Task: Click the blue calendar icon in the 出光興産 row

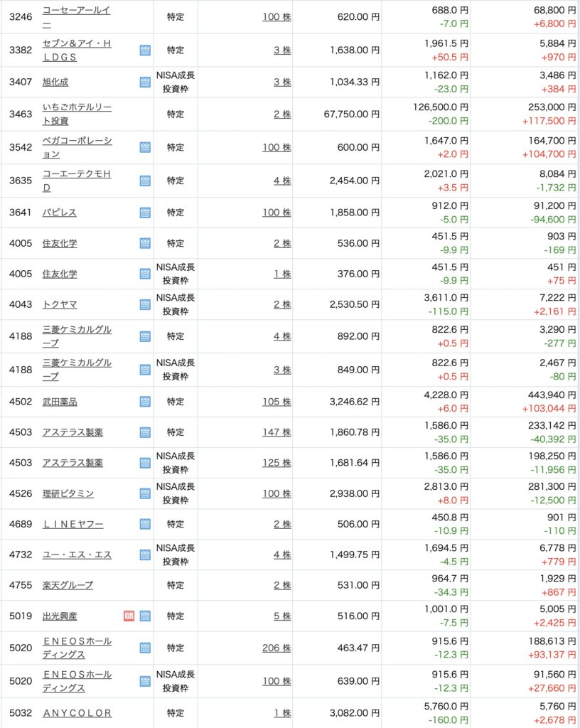Action: [x=145, y=616]
